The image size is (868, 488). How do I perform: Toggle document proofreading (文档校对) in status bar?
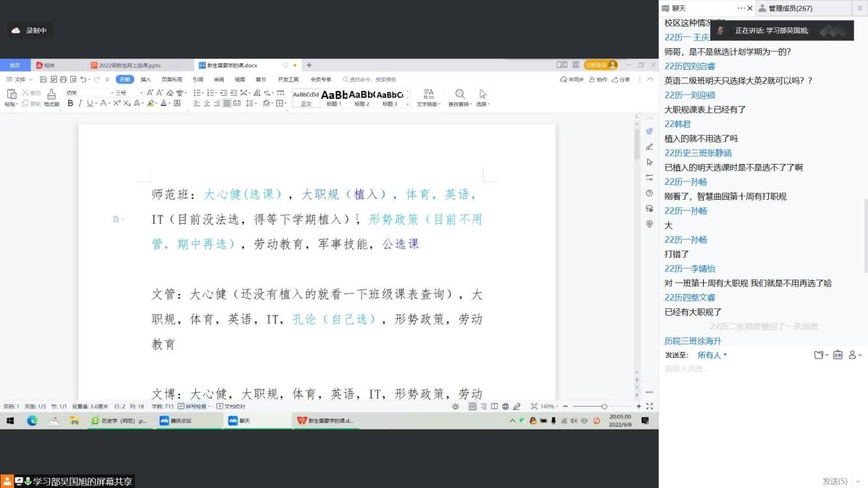(x=233, y=407)
